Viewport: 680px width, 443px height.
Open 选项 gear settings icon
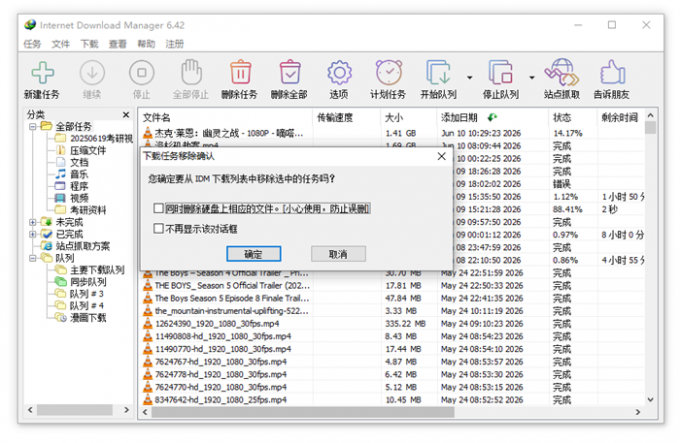[x=339, y=72]
